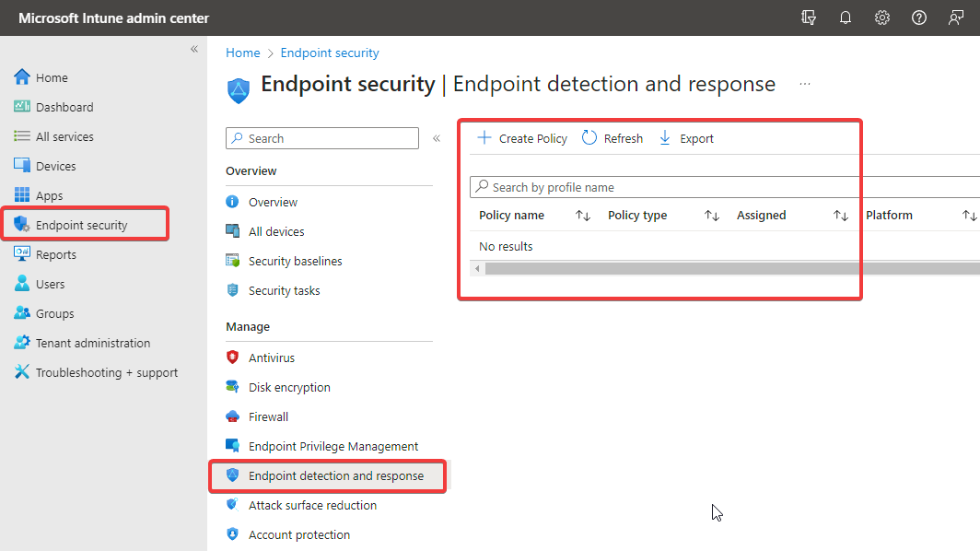This screenshot has width=980, height=551.
Task: Collapse the Endpoint security blade menu
Action: 436,138
